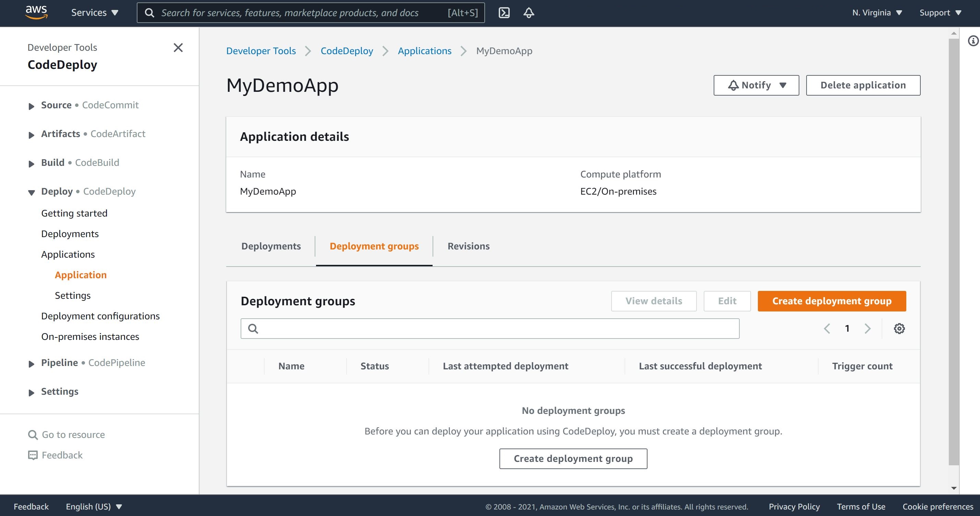Viewport: 980px width, 516px height.
Task: Click the white Create deployment group button
Action: pos(573,458)
